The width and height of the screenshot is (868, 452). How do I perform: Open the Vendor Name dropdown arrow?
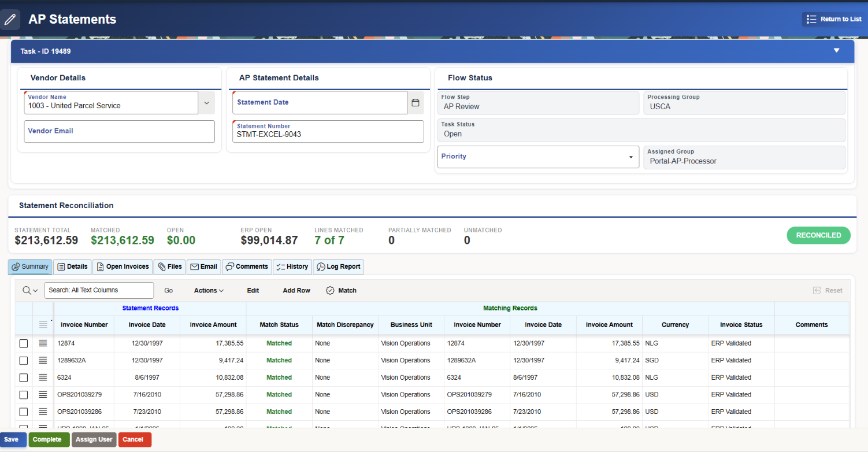(206, 102)
